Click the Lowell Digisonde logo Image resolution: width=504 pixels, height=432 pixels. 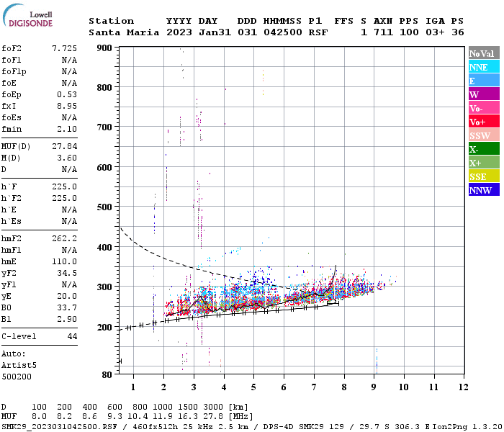point(27,15)
